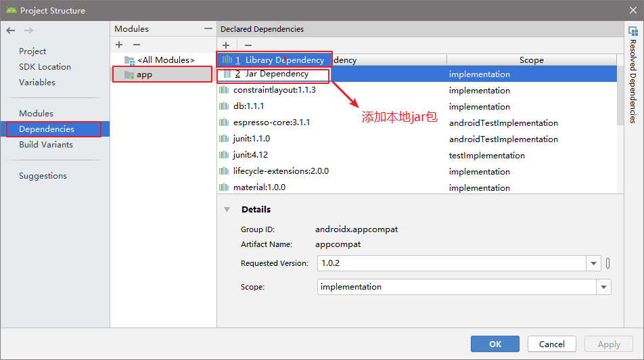The width and height of the screenshot is (644, 360).
Task: Remove module with minus icon in Modules
Action: [137, 45]
